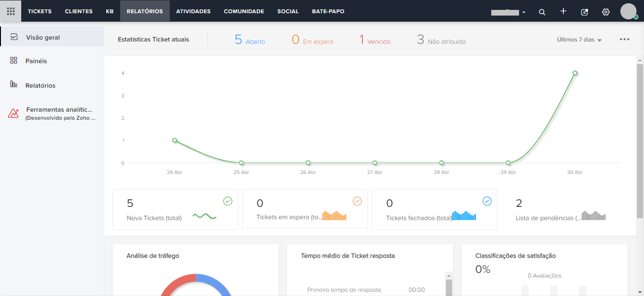
Task: Open the COMUNIDADE menu tab
Action: point(244,11)
